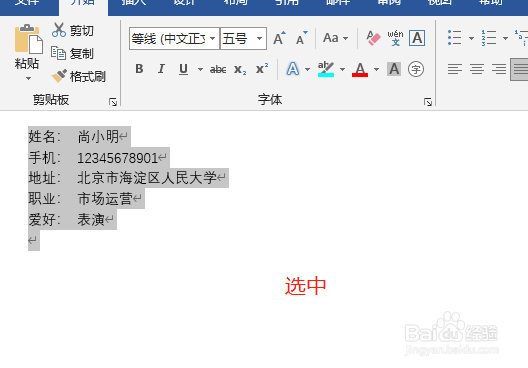Toggle superscript formatting
Viewport: 528px width, 368px height.
(262, 69)
